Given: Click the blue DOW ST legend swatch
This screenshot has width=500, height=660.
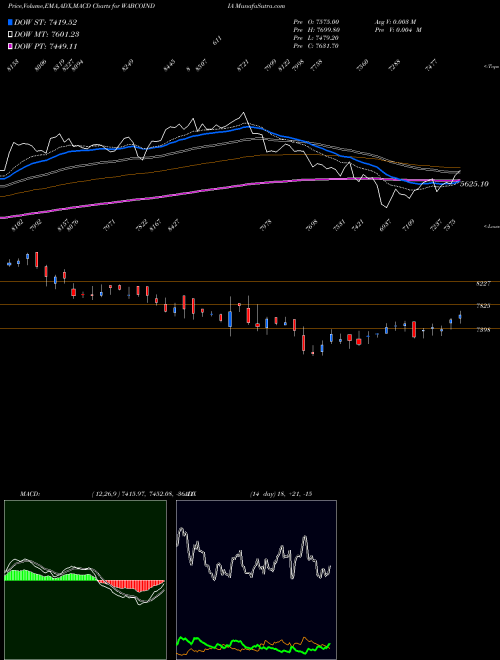Looking at the screenshot, I should coord(11,22).
